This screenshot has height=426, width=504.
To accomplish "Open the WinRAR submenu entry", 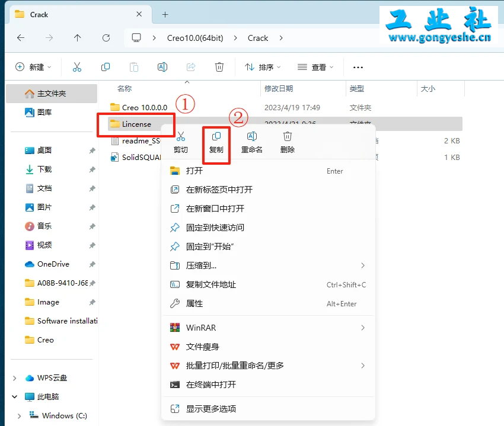I will coord(268,328).
